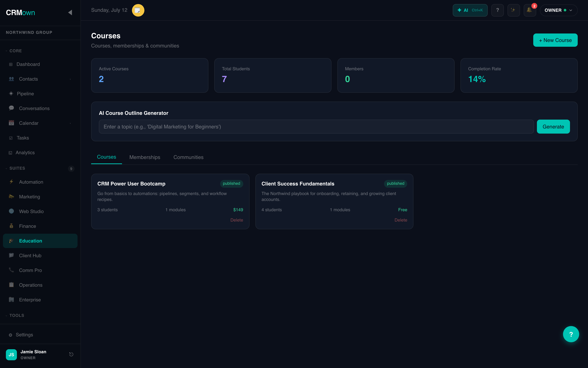The width and height of the screenshot is (588, 368).
Task: Focus the course topic input field
Action: 316,127
